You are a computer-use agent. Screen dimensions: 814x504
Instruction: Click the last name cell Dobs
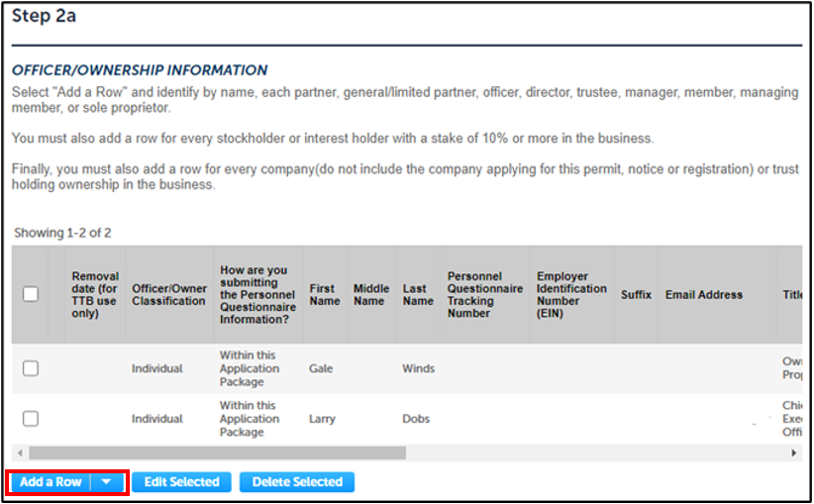point(416,419)
